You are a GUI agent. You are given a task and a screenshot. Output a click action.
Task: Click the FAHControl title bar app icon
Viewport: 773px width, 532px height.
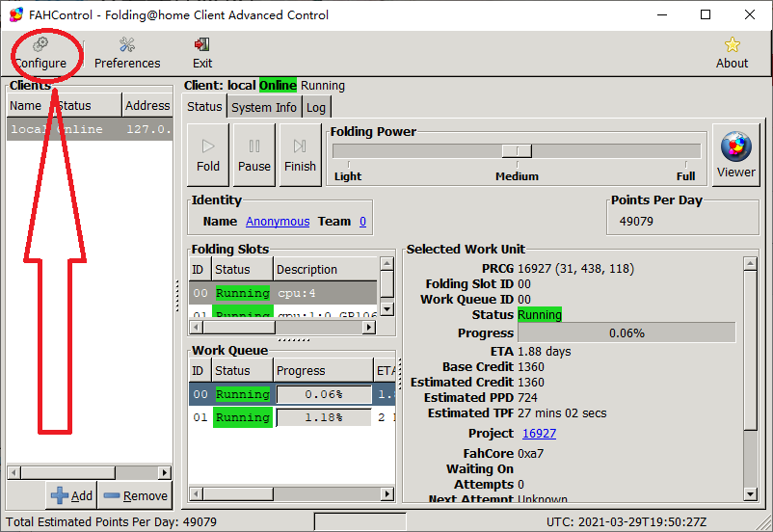click(x=16, y=14)
